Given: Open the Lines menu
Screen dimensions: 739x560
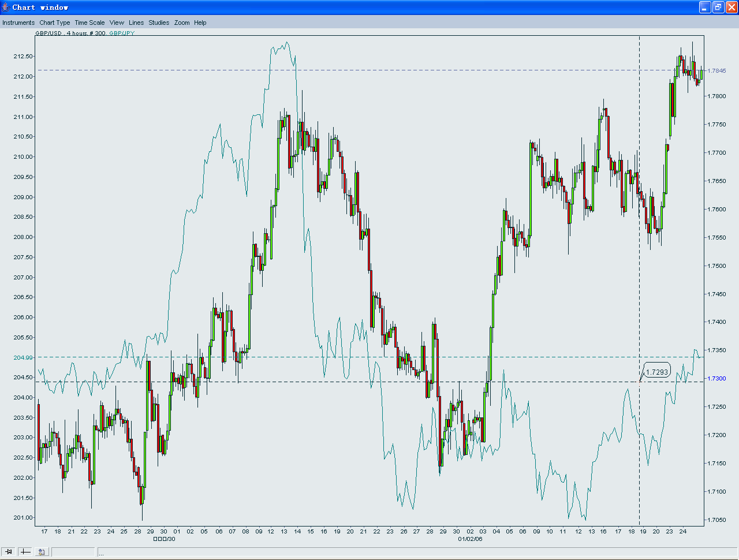Looking at the screenshot, I should pyautogui.click(x=136, y=23).
